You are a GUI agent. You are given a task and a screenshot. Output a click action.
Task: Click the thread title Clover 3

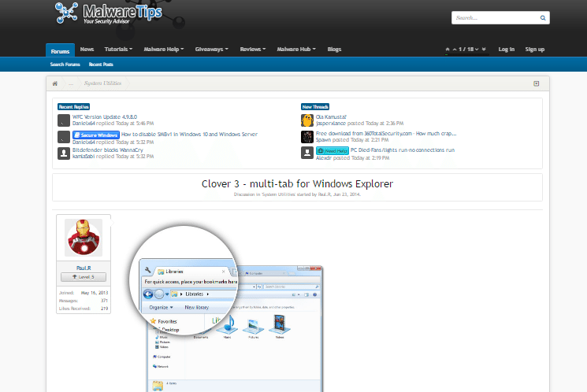297,183
